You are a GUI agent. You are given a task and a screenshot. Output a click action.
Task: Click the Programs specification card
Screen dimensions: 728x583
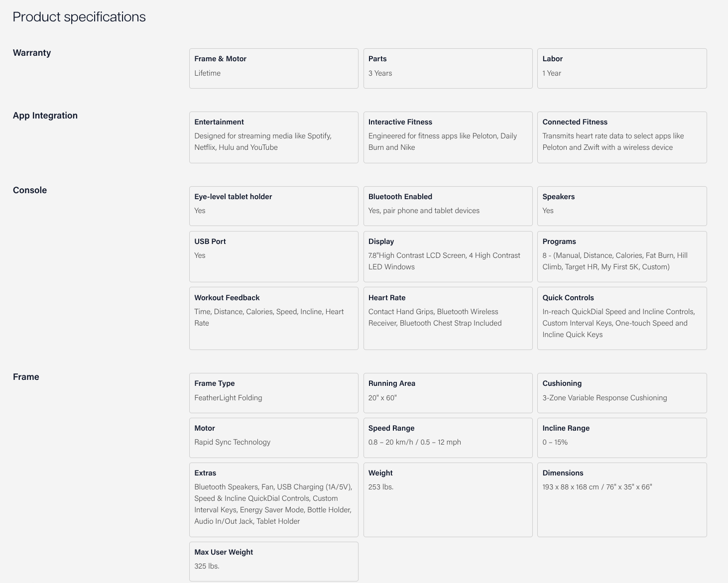coord(622,256)
